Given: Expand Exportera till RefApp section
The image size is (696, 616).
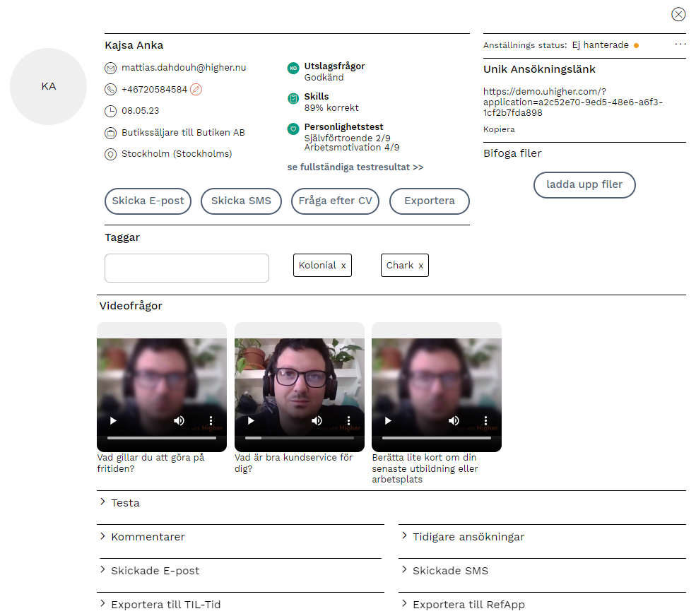Looking at the screenshot, I should click(x=468, y=605).
